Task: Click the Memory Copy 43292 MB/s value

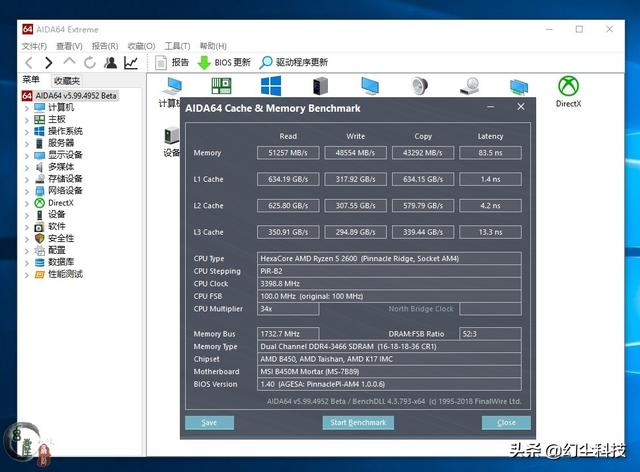Action: (x=423, y=153)
